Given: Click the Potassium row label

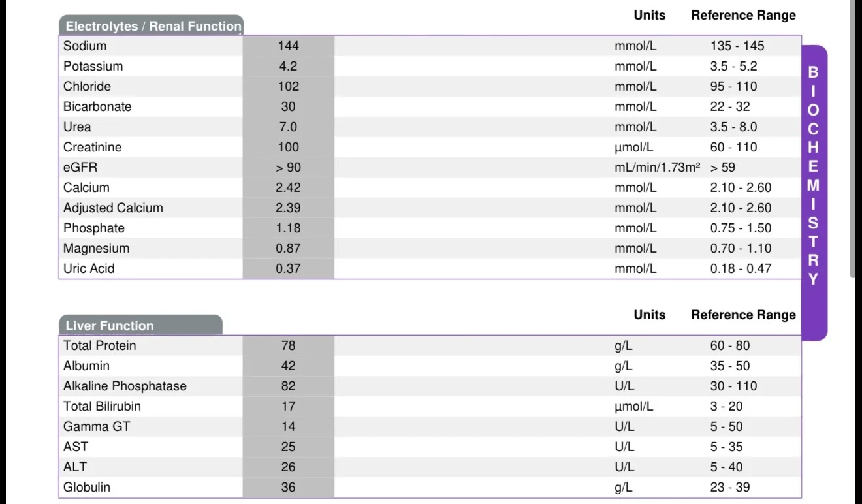Looking at the screenshot, I should point(93,66).
